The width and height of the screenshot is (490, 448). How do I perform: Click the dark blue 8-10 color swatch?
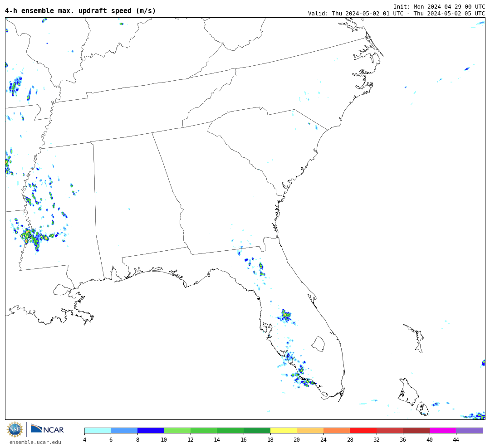(x=151, y=430)
